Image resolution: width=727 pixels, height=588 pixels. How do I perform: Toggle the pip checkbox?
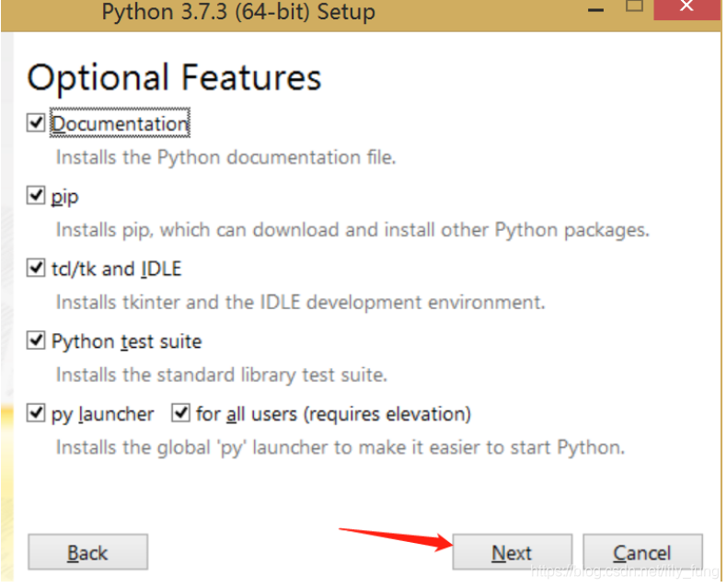point(36,196)
